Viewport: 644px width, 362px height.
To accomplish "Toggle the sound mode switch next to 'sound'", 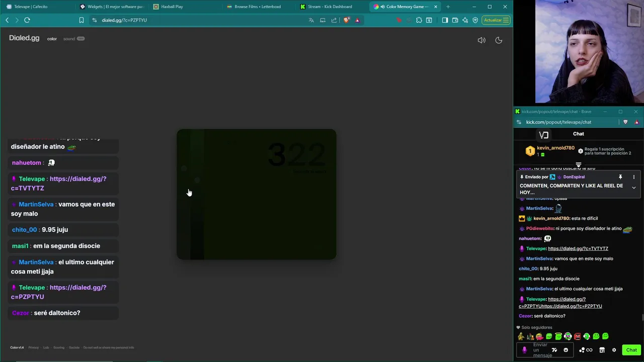I will pos(80,39).
